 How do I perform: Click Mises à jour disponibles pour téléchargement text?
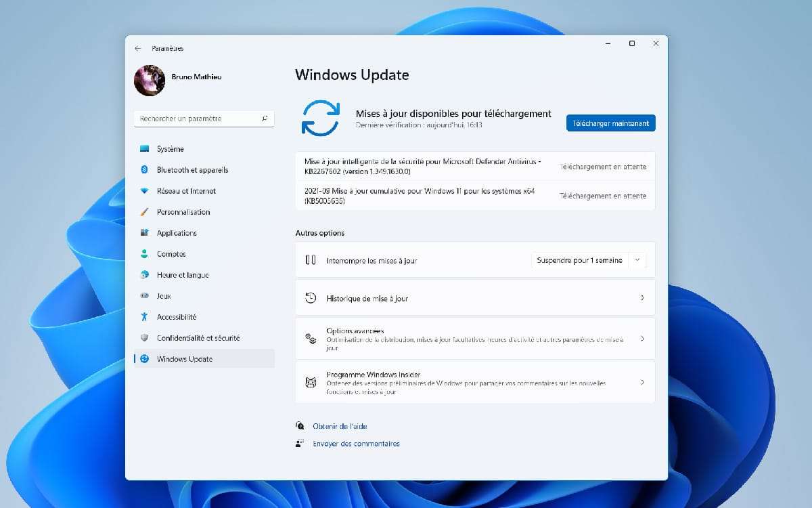coord(453,114)
